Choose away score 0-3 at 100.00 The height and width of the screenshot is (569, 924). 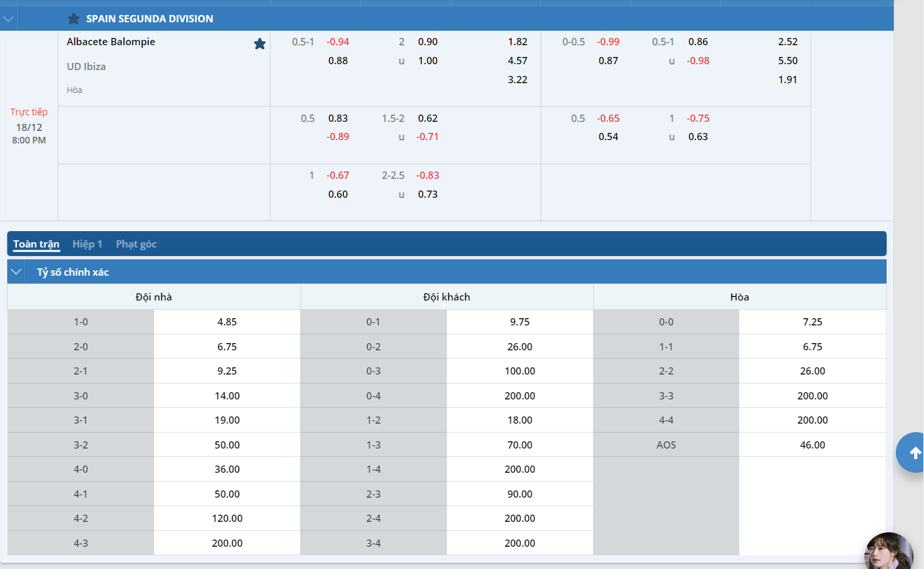point(520,371)
